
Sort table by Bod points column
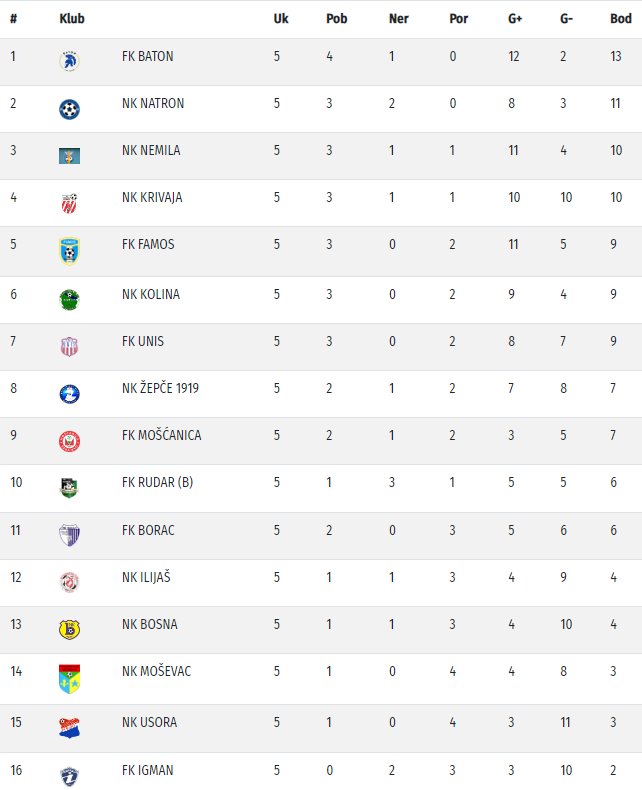point(620,19)
